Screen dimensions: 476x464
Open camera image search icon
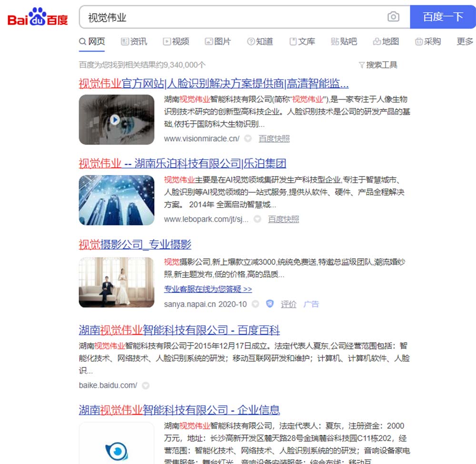pyautogui.click(x=393, y=17)
